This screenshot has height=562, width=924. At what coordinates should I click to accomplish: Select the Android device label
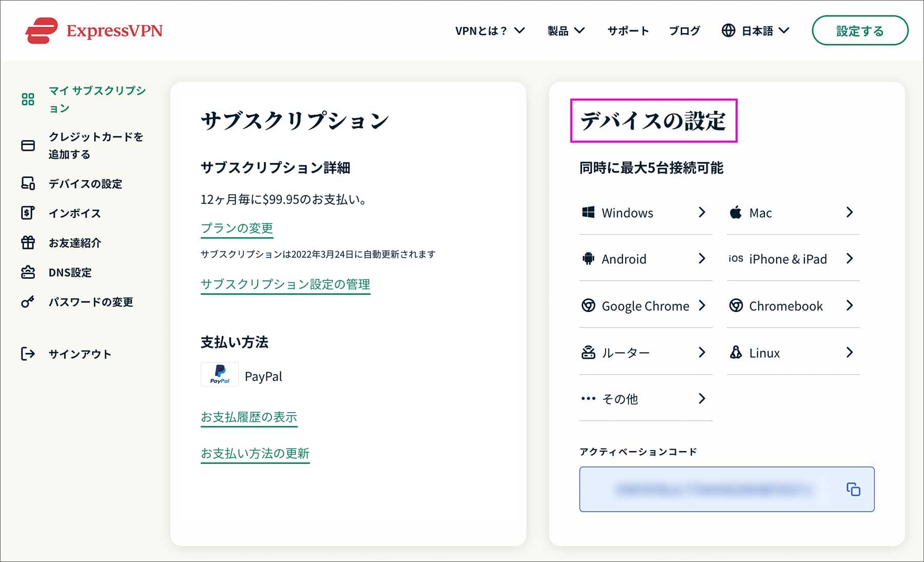point(624,259)
